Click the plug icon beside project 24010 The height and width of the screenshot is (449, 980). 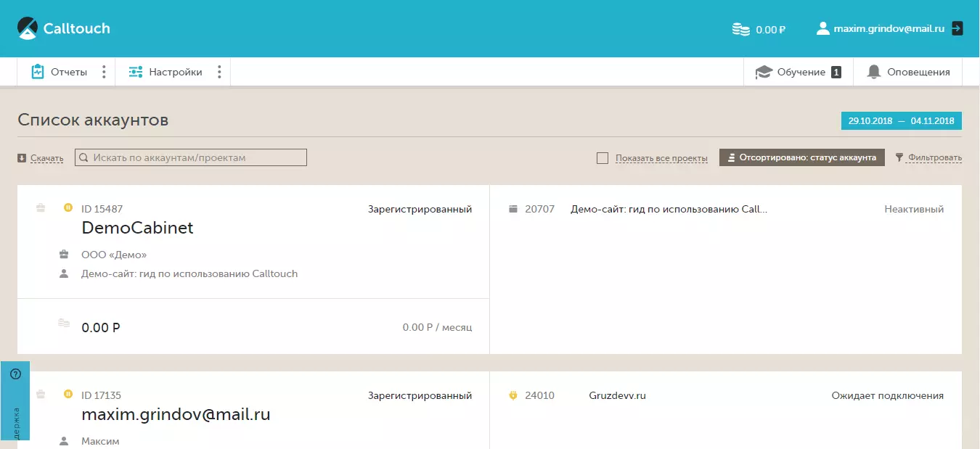513,395
